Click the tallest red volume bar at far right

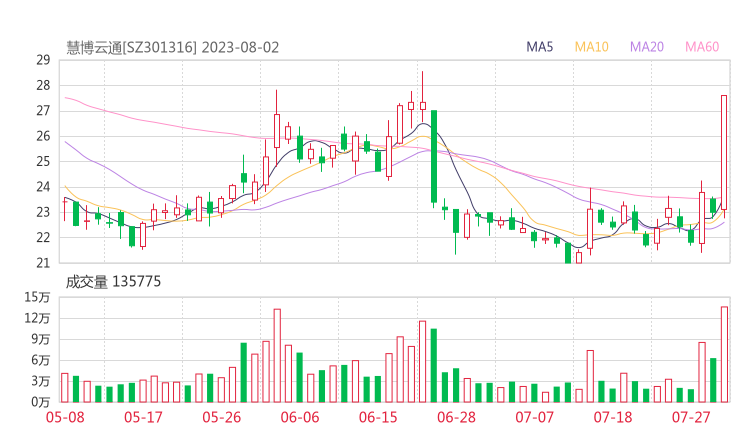tap(724, 355)
